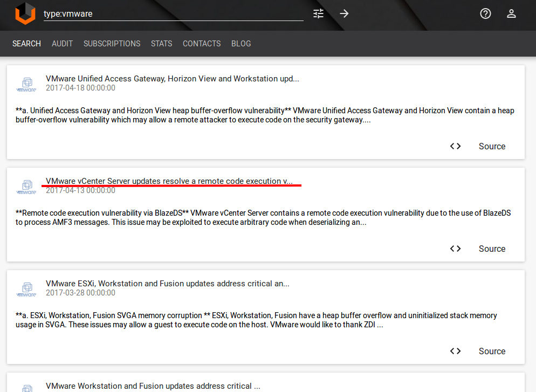The height and width of the screenshot is (392, 536).
Task: Click VMware icon on ESXi, Workstation card
Action: coord(26,290)
